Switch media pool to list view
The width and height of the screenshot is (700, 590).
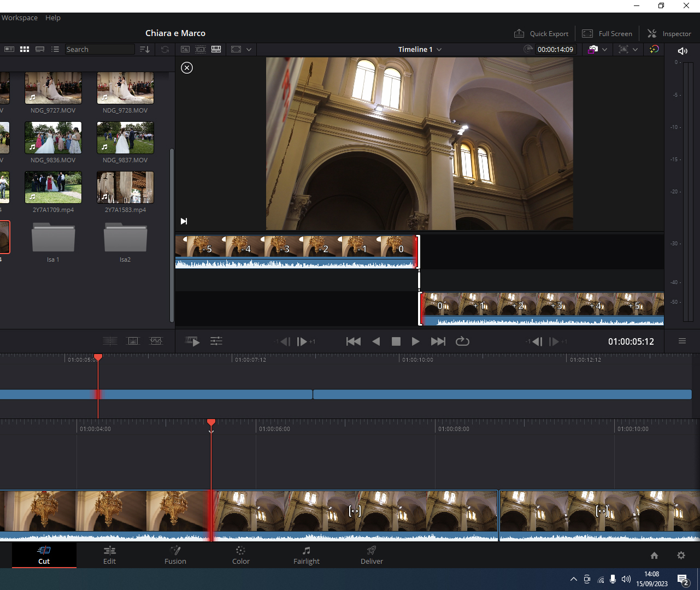pos(55,49)
